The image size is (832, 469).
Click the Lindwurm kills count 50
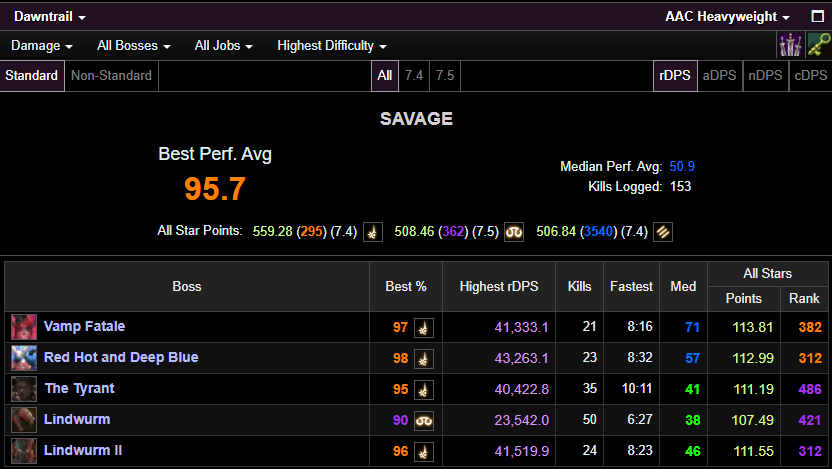click(x=590, y=420)
